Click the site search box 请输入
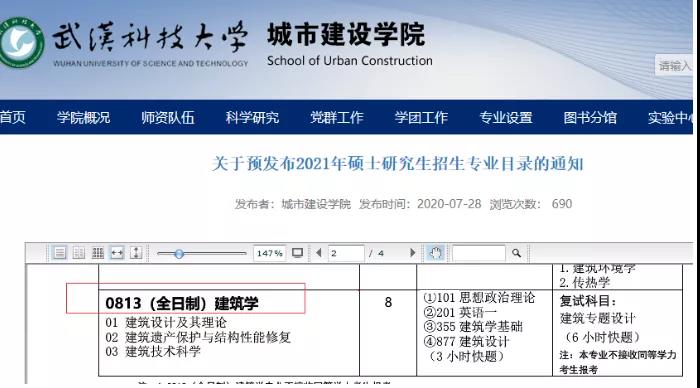Image resolution: width=700 pixels, height=388 pixels. [674, 66]
